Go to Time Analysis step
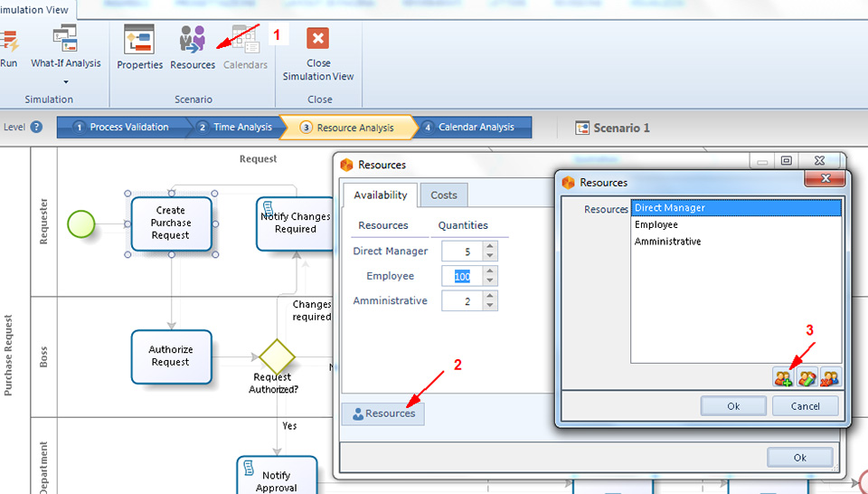Image resolution: width=868 pixels, height=494 pixels. [x=236, y=128]
